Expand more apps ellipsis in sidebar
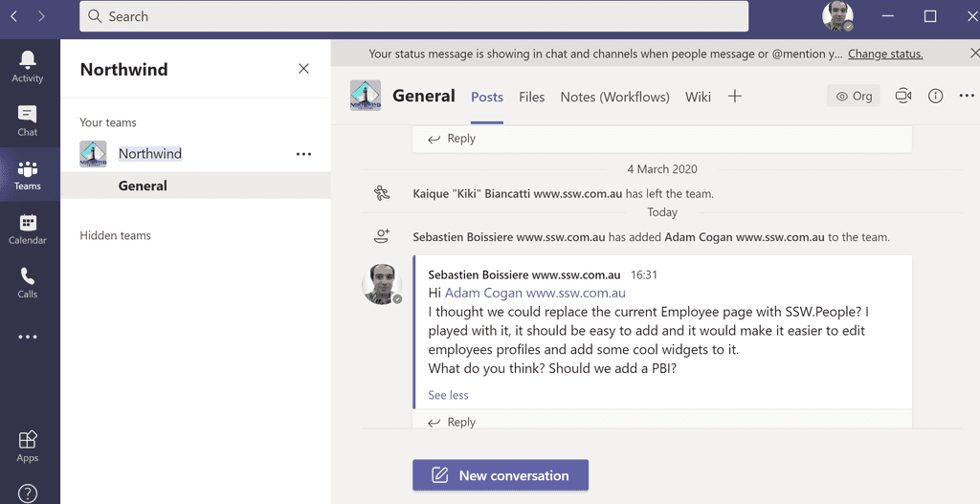980x504 pixels. click(28, 337)
